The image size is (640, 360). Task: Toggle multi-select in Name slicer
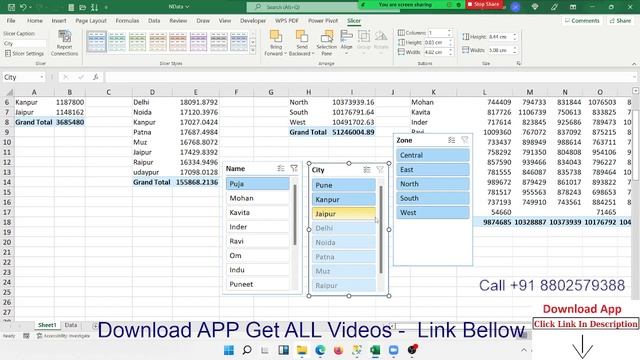tap(281, 168)
